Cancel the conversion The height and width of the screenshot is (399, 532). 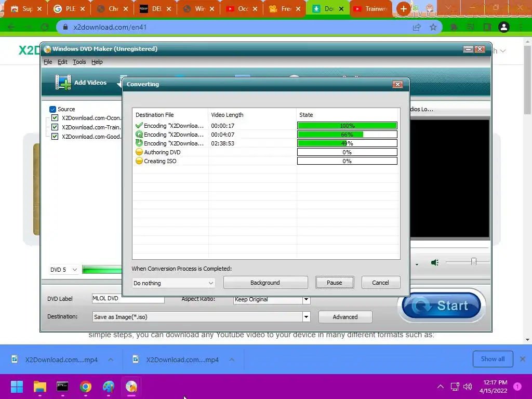point(381,283)
